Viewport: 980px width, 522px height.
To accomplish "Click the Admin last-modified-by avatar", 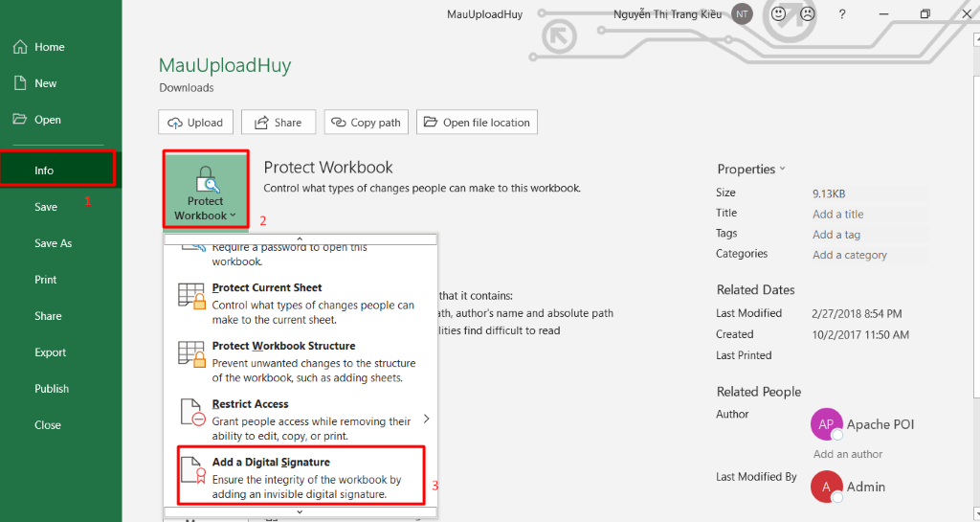I will pos(826,487).
